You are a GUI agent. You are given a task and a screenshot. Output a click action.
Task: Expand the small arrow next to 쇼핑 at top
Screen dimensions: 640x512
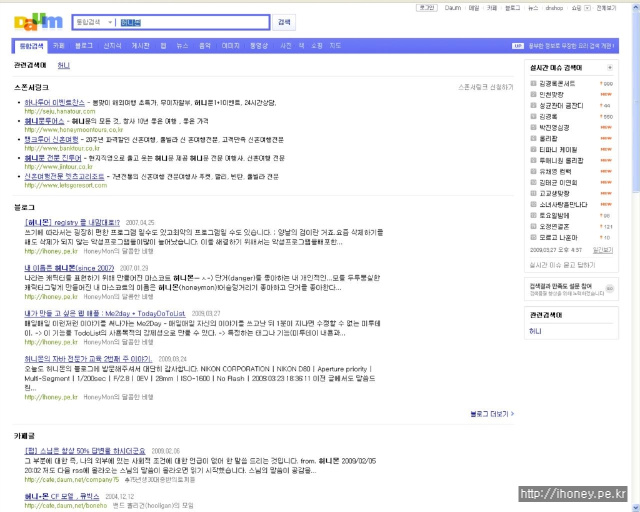587,8
